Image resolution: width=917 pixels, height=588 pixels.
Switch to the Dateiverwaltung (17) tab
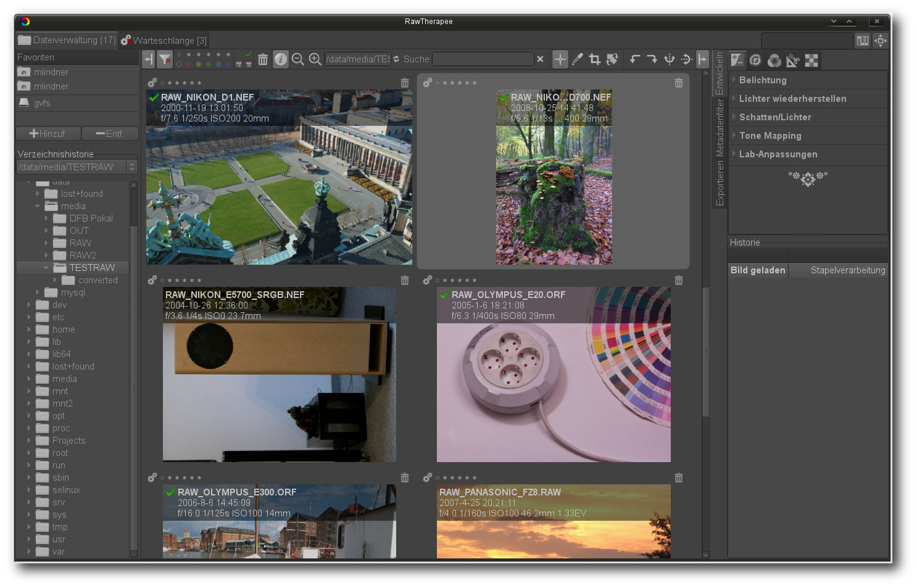point(67,40)
